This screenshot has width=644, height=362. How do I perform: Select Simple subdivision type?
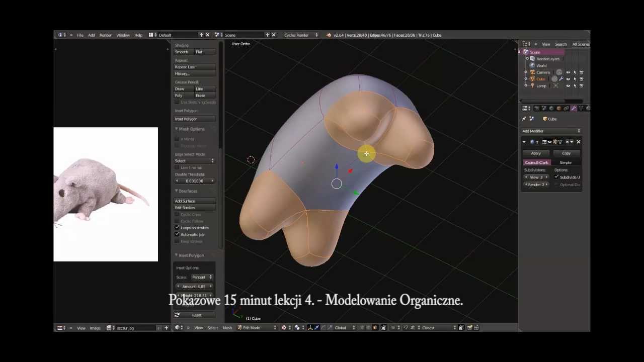pos(566,162)
